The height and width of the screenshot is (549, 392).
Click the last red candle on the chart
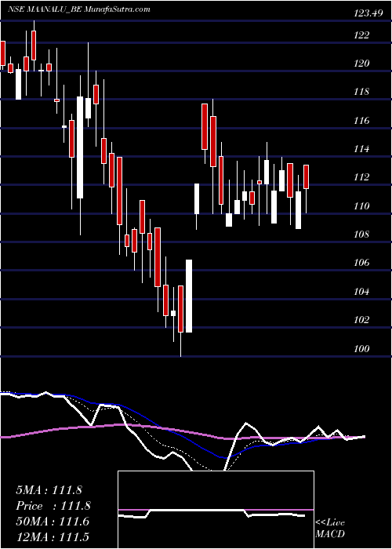[307, 176]
